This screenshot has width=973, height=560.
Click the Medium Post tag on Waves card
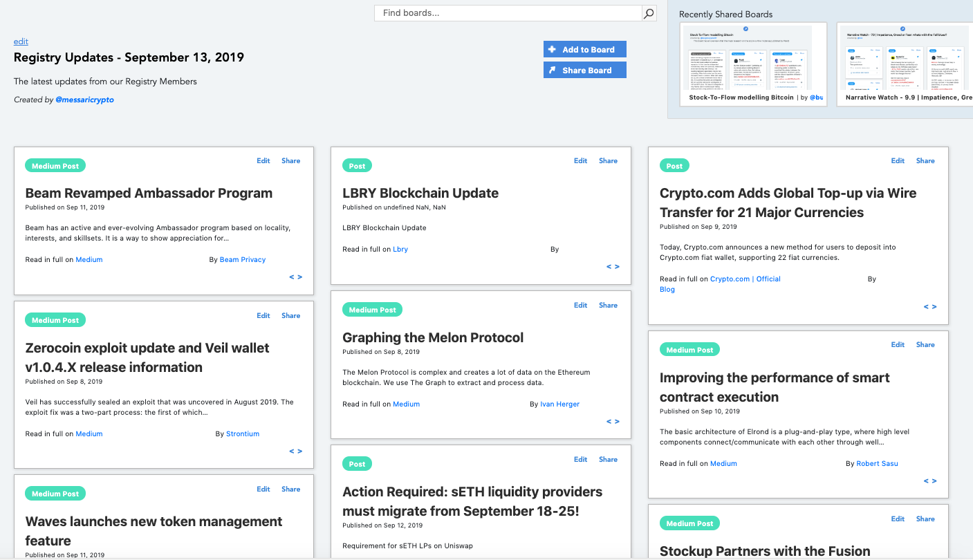click(55, 494)
